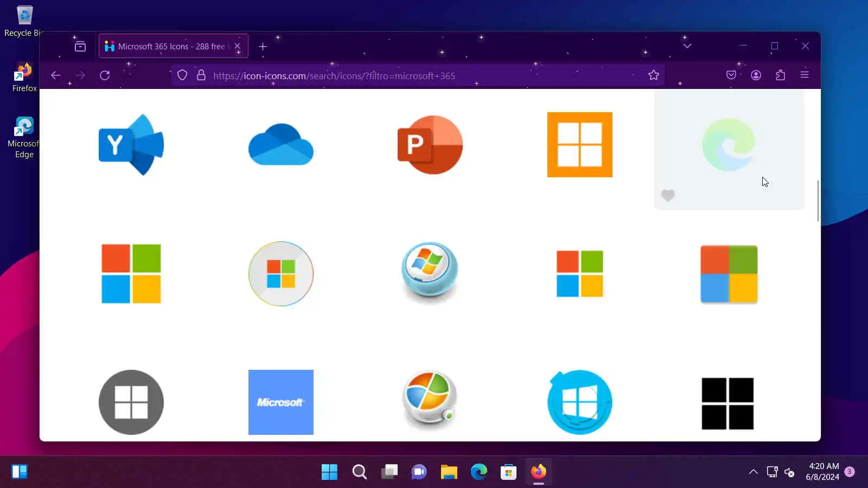Open File Explorer from the taskbar

[449, 472]
